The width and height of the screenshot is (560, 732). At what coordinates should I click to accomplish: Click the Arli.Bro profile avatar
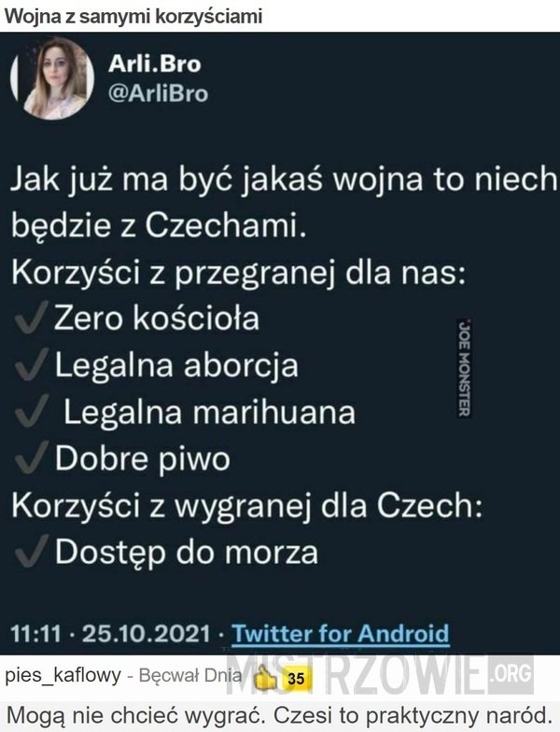tap(54, 78)
